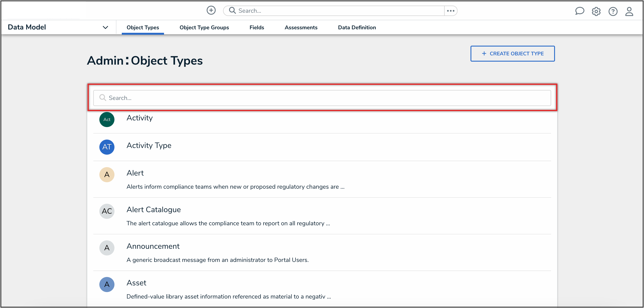Image resolution: width=644 pixels, height=308 pixels.
Task: Open the Fields tab
Action: click(256, 28)
